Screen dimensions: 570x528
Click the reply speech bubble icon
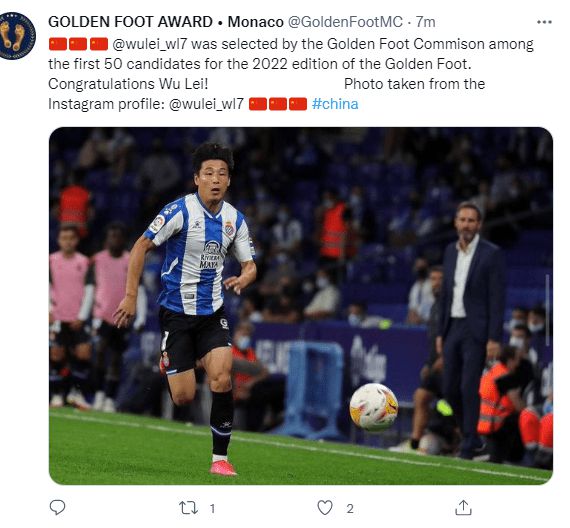click(57, 508)
